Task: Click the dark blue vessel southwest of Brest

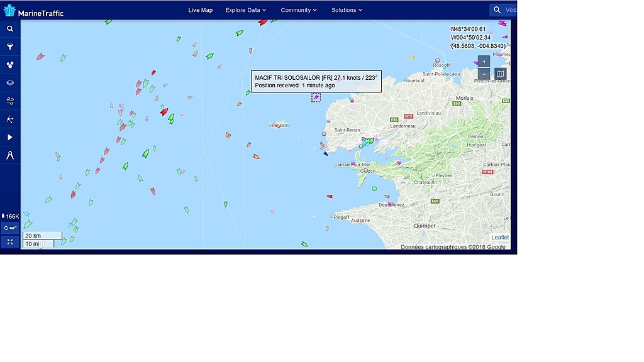Action: (x=326, y=154)
